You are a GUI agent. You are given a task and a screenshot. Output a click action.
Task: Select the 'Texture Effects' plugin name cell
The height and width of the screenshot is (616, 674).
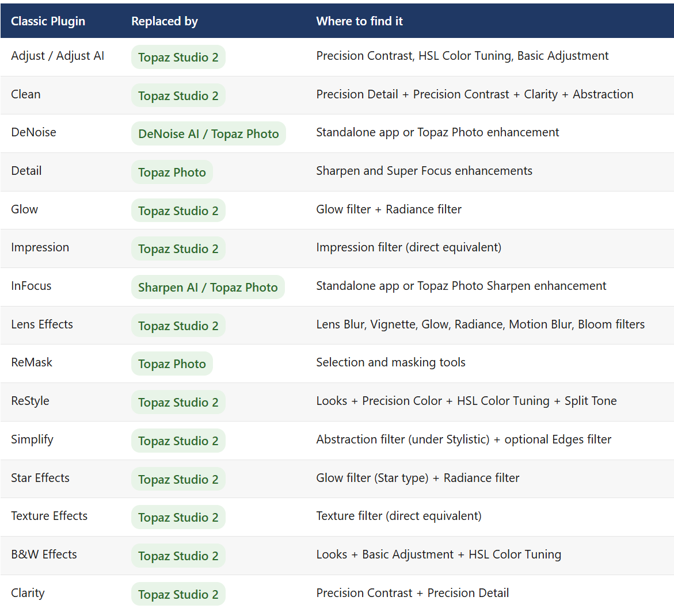tap(49, 516)
